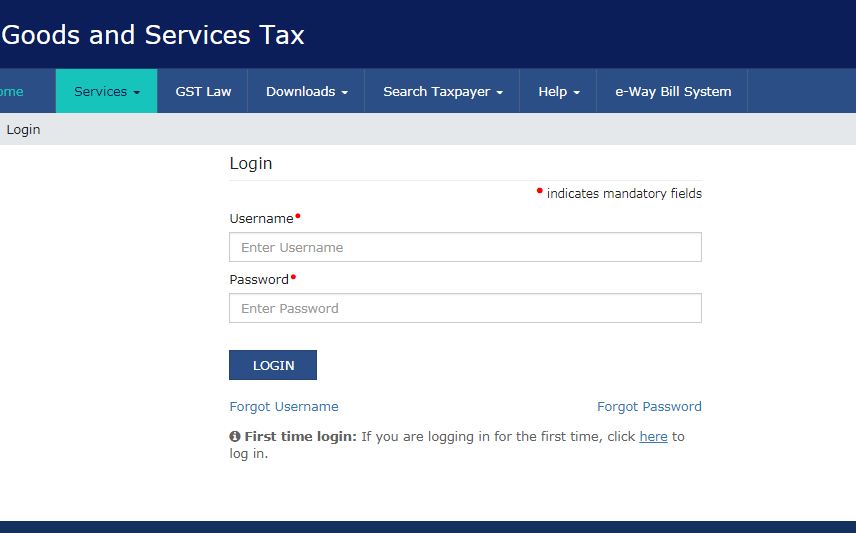Go to the GST Law page
856x533 pixels.
203,91
